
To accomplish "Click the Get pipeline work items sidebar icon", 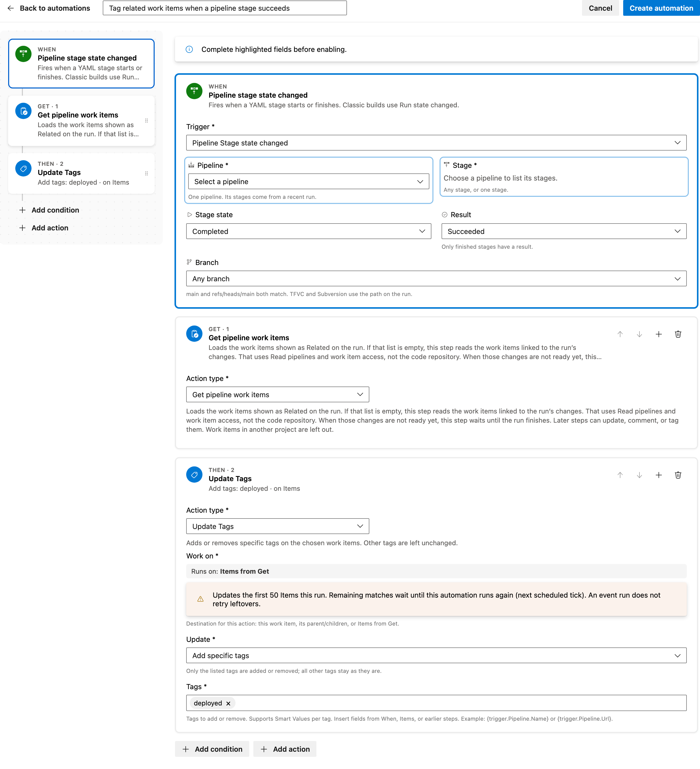I will (x=23, y=111).
